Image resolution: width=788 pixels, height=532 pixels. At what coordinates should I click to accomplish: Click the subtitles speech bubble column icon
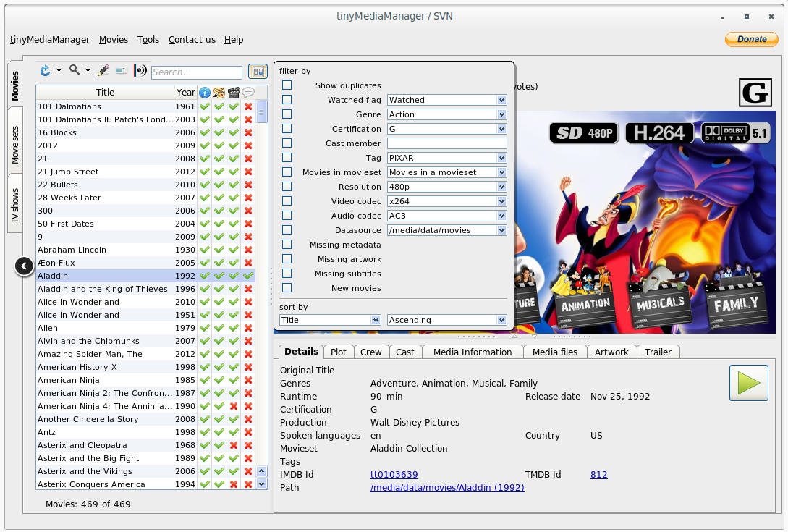click(x=247, y=93)
